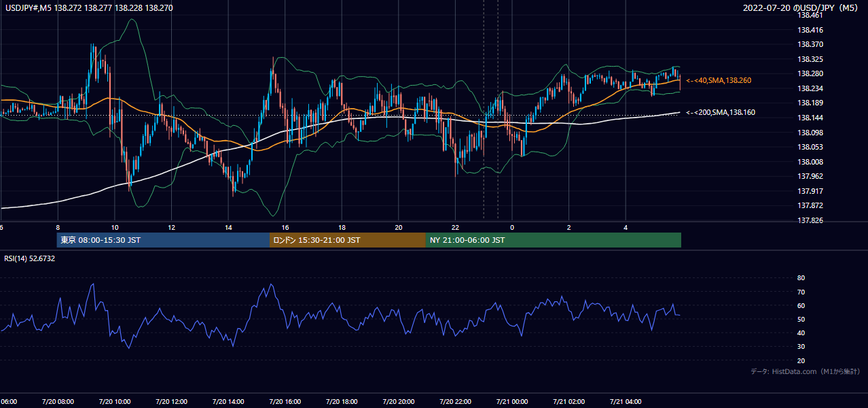This screenshot has width=868, height=408.
Task: Click RSI scale level 50
Action: pyautogui.click(x=801, y=319)
